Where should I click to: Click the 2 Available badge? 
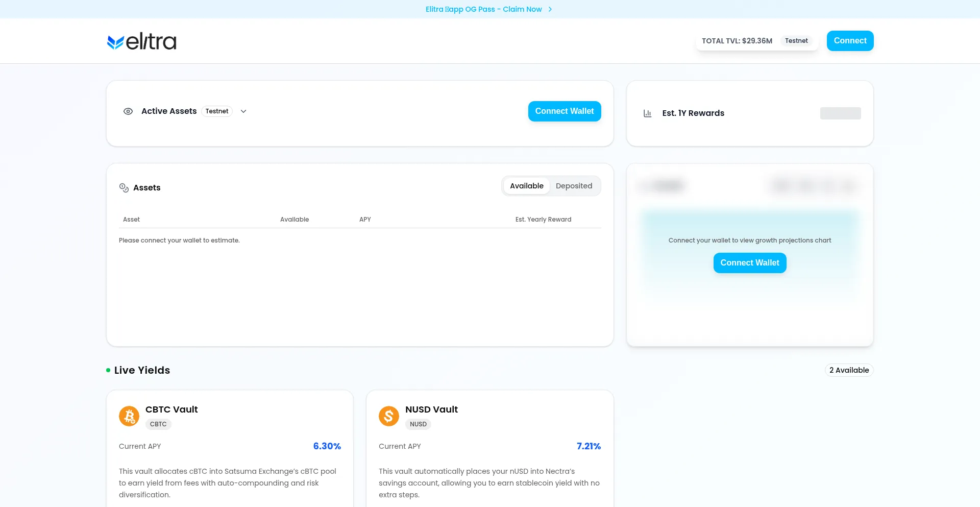pos(849,370)
